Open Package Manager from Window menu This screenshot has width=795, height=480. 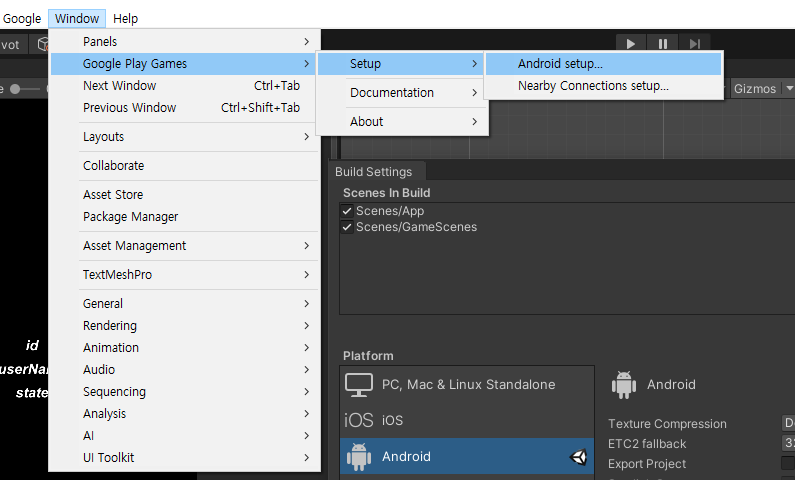[185, 217]
